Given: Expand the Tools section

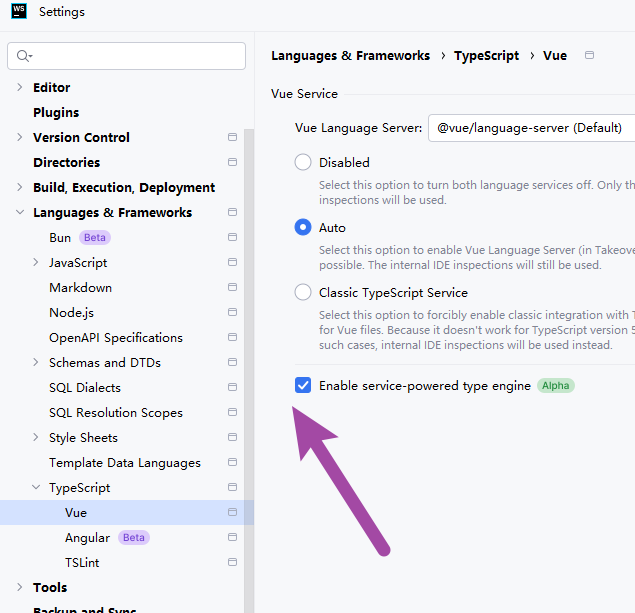Looking at the screenshot, I should click(x=19, y=587).
